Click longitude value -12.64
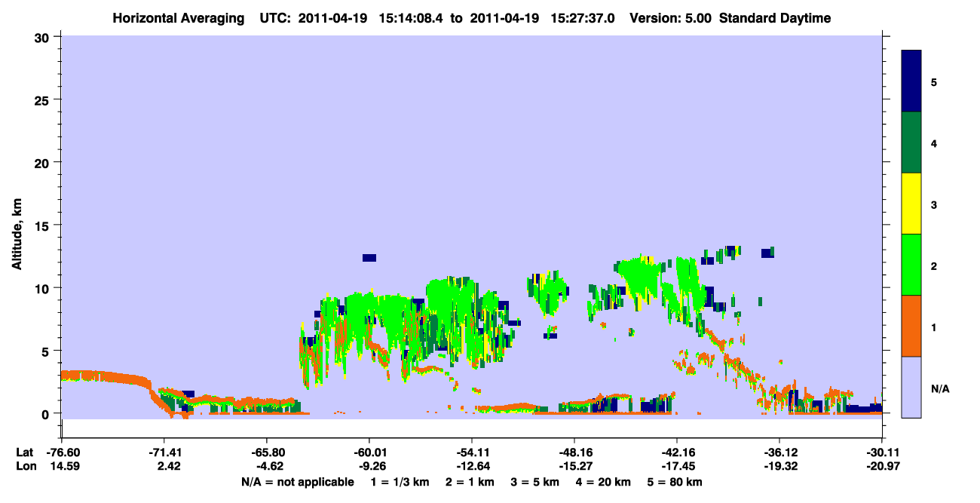This screenshot has height=503, width=980. [x=471, y=467]
